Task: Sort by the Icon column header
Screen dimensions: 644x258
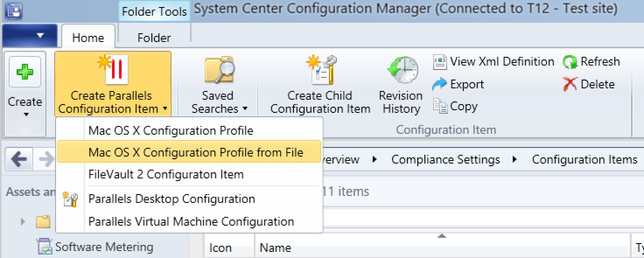Action: click(x=229, y=248)
